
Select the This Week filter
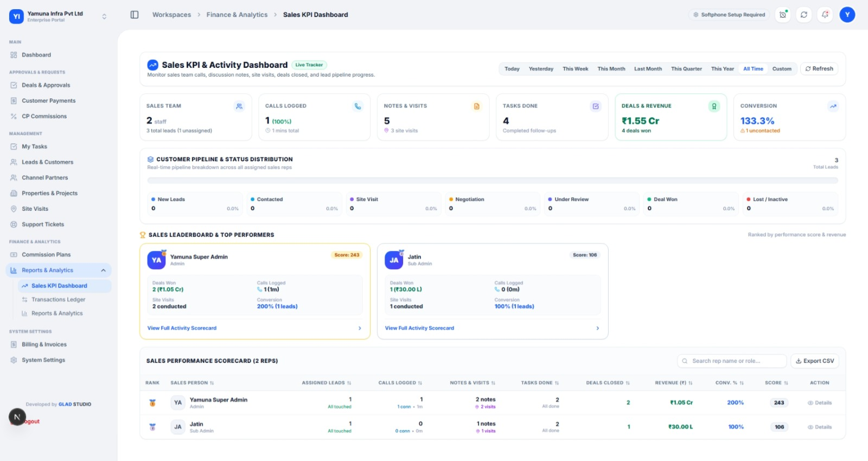click(576, 69)
